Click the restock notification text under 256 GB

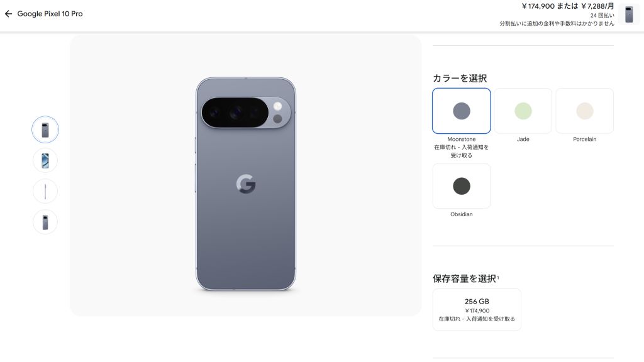click(477, 319)
